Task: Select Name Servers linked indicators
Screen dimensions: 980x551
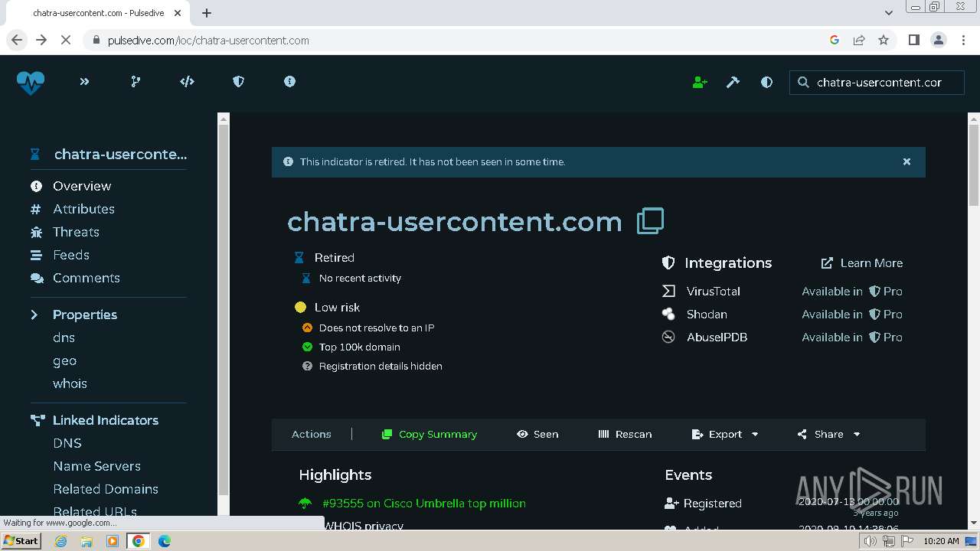Action: click(96, 466)
